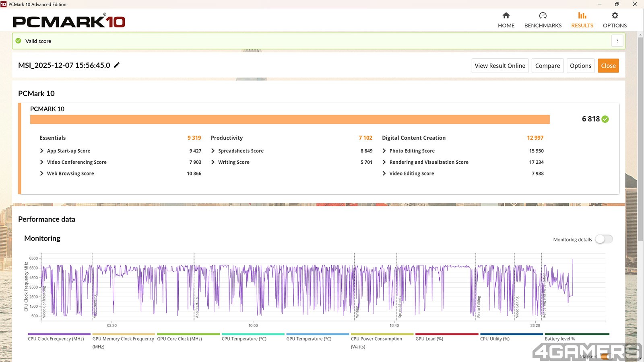Toggle the CPU Clock Frequency legend item
This screenshot has width=644, height=362.
click(x=56, y=339)
